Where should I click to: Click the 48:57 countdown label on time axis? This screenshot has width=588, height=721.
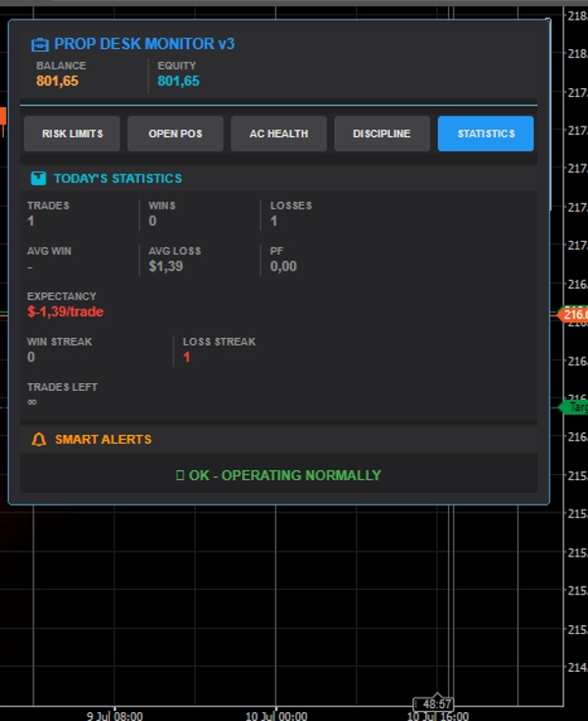(x=433, y=704)
